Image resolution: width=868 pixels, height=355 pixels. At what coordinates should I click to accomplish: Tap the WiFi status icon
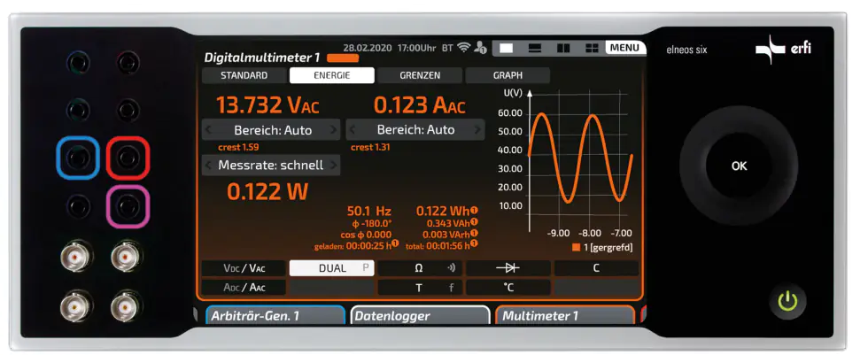pyautogui.click(x=462, y=47)
